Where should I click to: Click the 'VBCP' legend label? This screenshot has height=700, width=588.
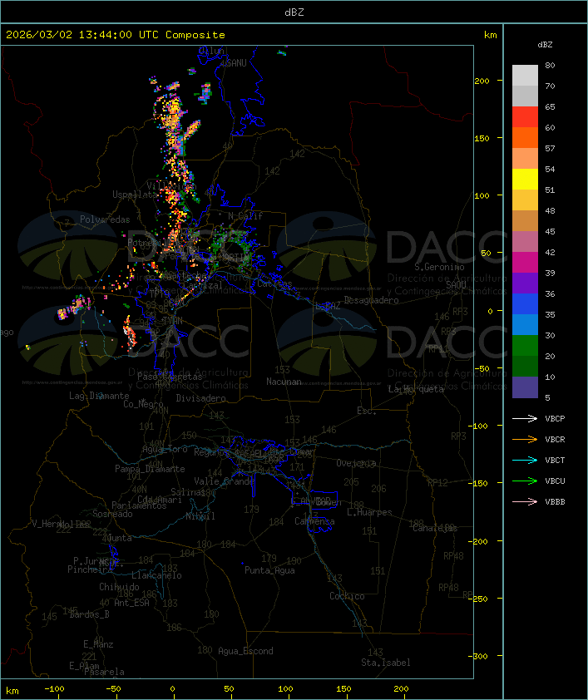pyautogui.click(x=555, y=419)
